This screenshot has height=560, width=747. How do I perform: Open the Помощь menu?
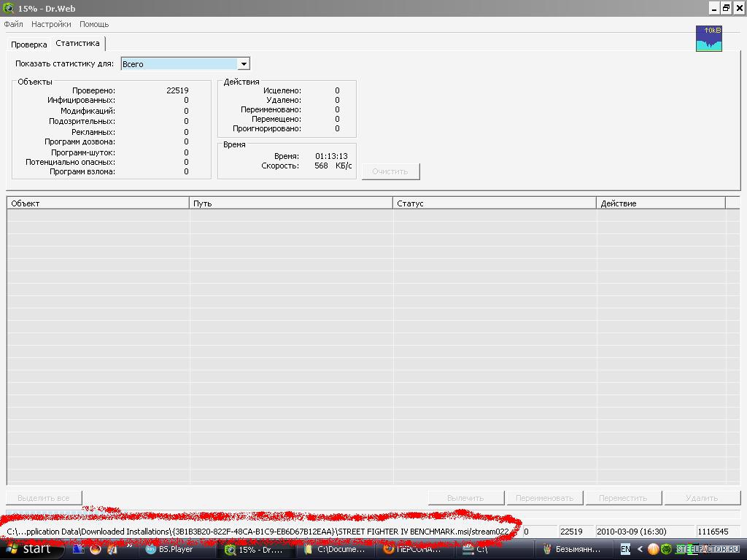tap(94, 24)
